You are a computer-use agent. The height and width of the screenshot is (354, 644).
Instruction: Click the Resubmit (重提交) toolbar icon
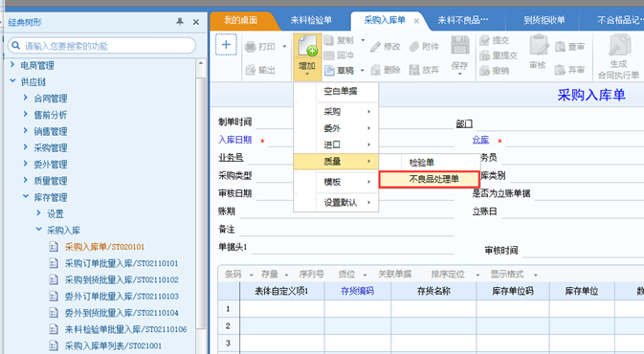tap(484, 55)
